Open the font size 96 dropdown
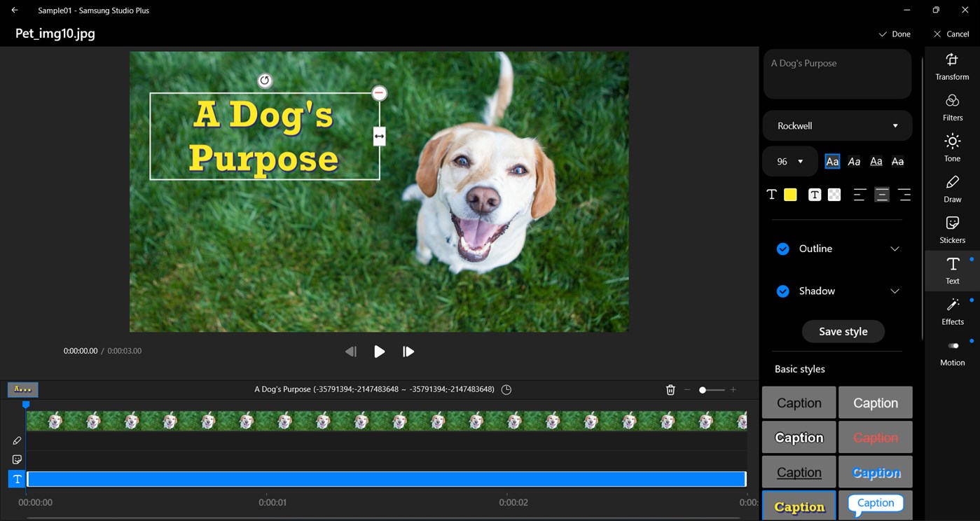The image size is (980, 521). [x=790, y=162]
